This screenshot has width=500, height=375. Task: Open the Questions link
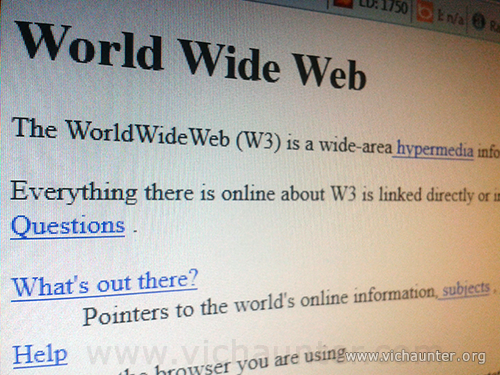pyautogui.click(x=68, y=227)
